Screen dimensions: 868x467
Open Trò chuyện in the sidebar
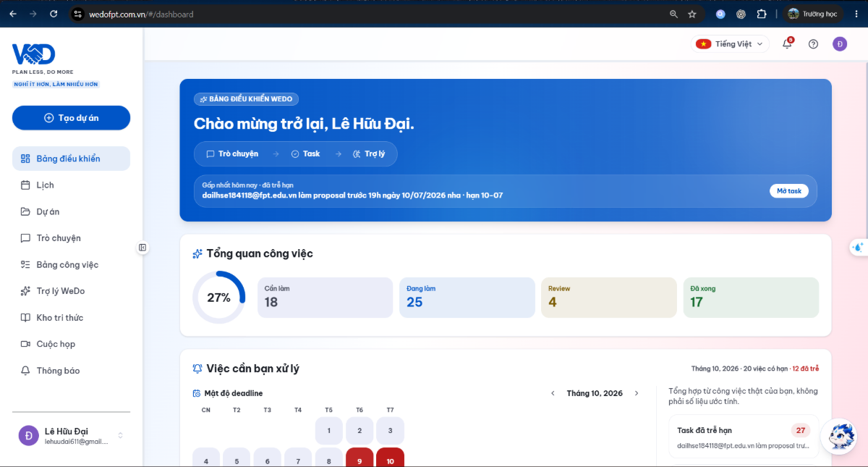71,238
